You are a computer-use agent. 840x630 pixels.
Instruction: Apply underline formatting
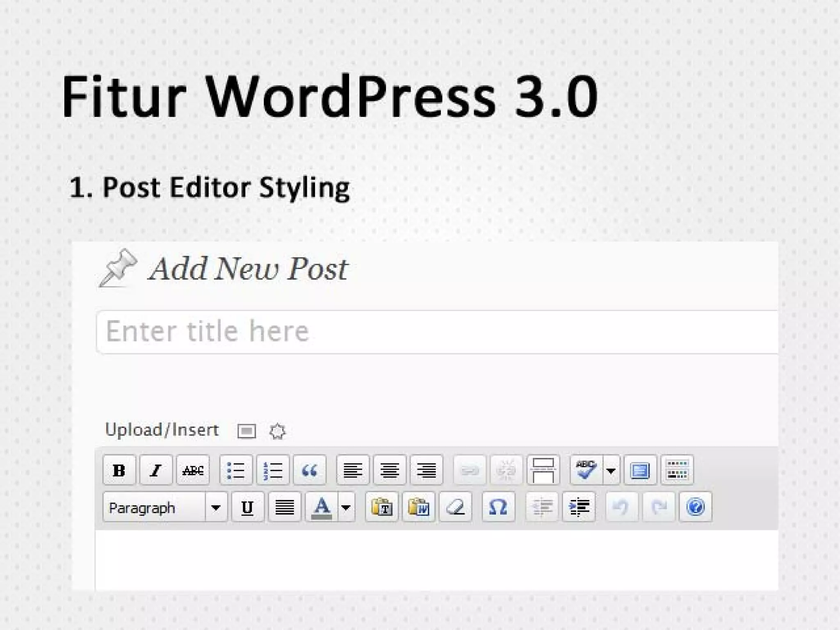tap(247, 507)
